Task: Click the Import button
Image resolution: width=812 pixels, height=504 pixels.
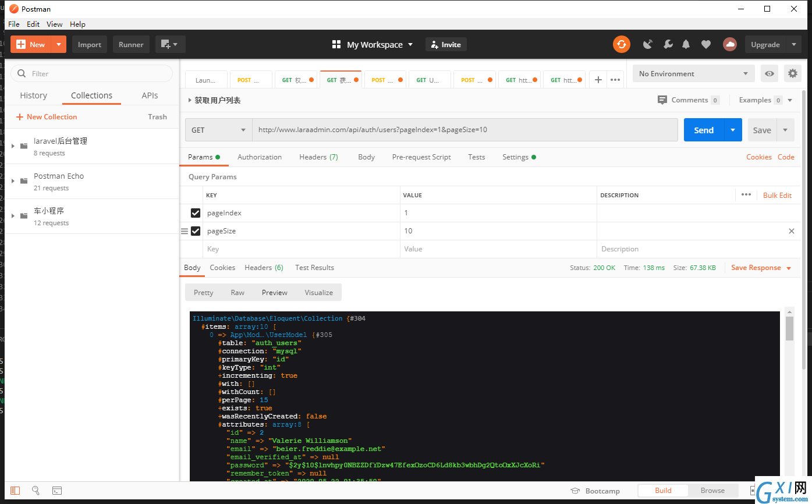Action: (x=90, y=44)
